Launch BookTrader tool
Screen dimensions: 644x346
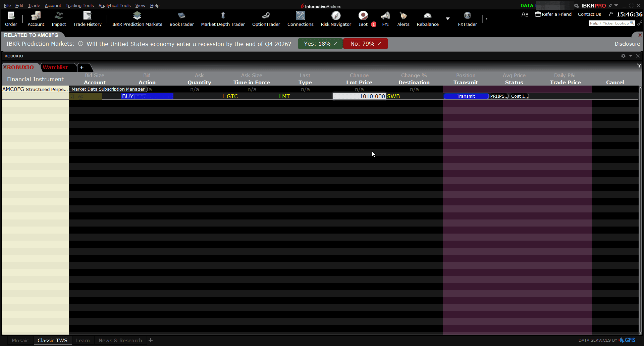181,19
